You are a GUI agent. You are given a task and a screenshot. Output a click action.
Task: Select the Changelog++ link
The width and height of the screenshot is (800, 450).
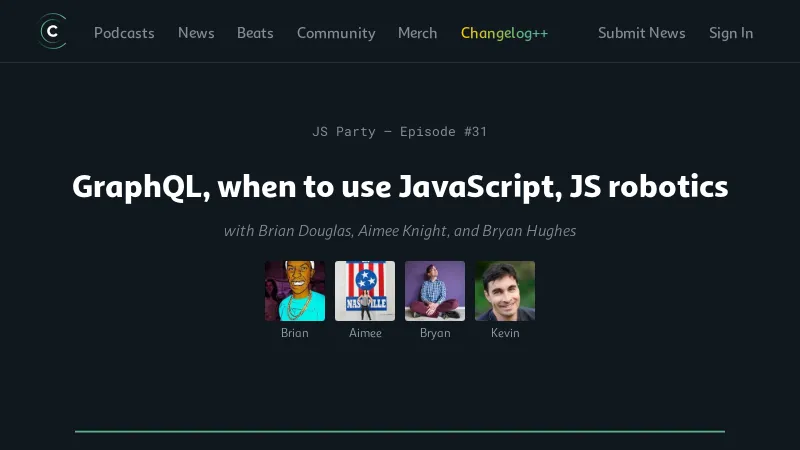(504, 33)
